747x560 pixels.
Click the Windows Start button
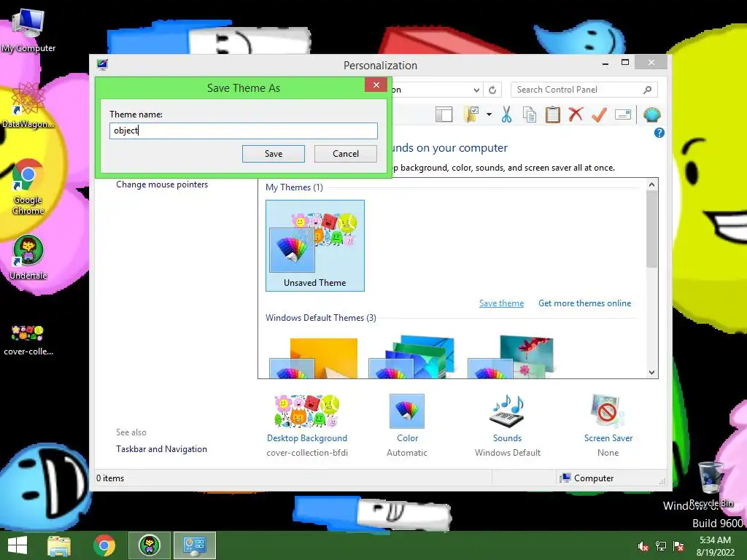point(18,545)
